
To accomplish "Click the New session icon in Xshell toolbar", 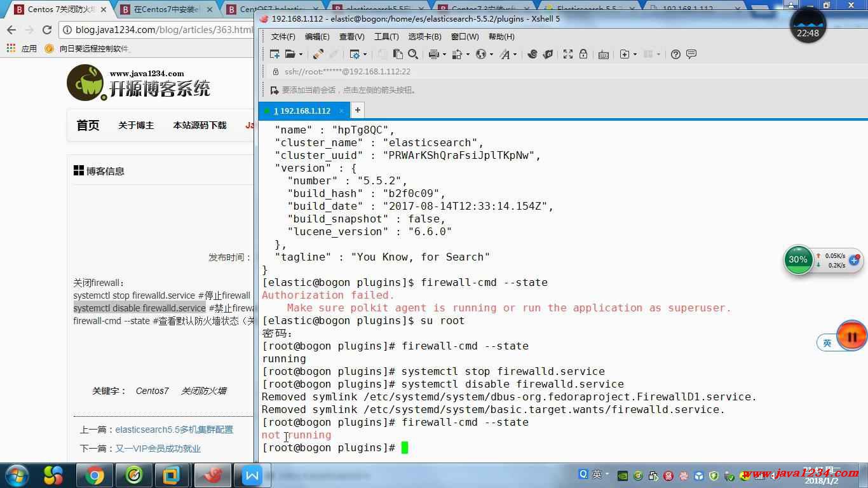I will [275, 54].
